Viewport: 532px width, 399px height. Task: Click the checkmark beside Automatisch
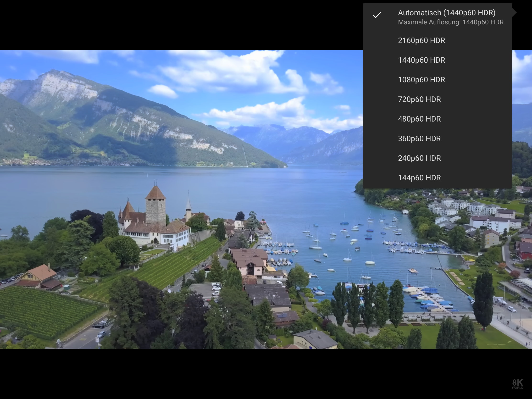coord(377,15)
